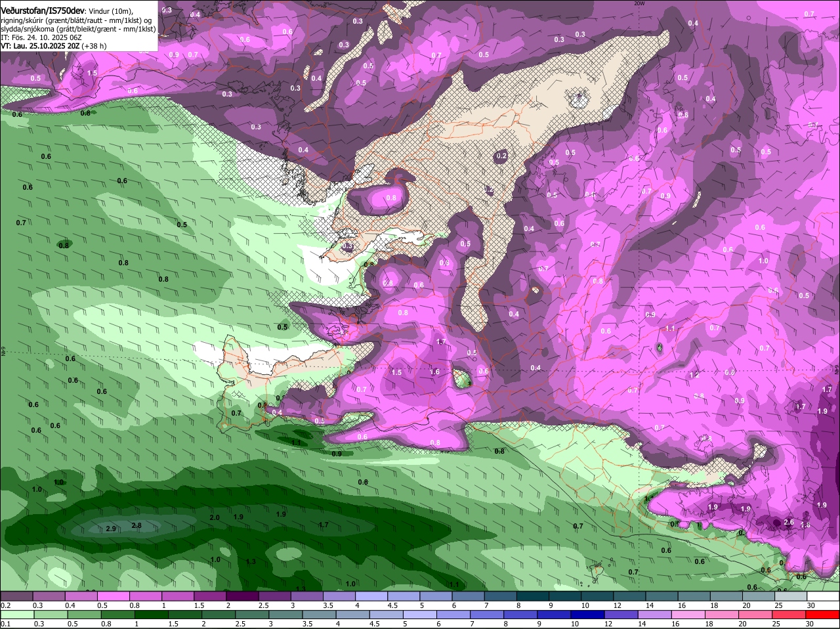Click the 1.3 rainfall value on the map
This screenshot has height=629, width=840.
(x=251, y=561)
